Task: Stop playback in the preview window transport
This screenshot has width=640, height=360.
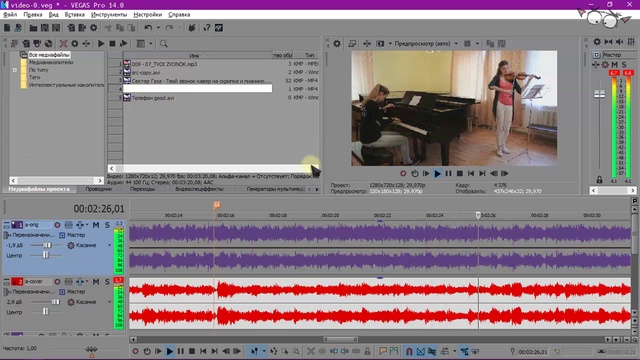Action: click(x=460, y=173)
